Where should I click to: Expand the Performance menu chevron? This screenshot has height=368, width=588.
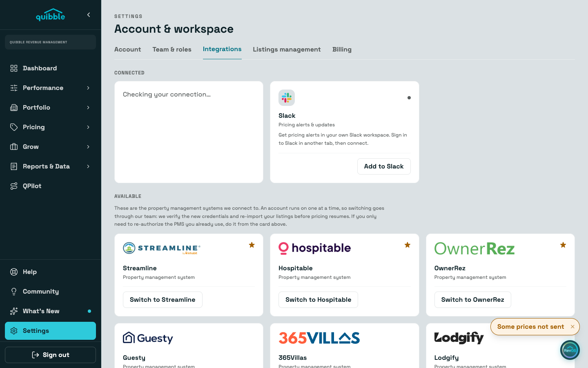(88, 88)
